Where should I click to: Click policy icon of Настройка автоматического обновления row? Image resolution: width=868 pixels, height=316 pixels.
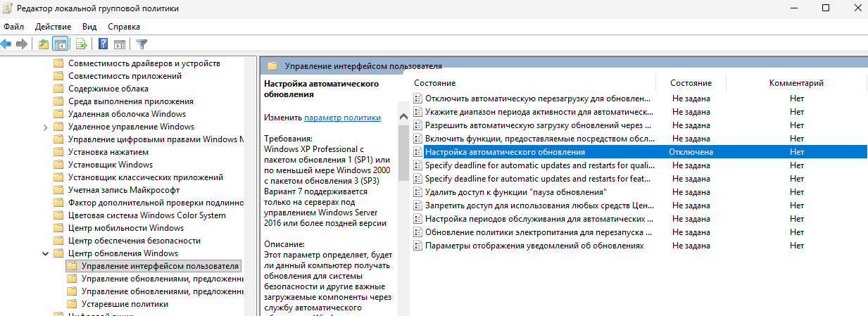[417, 152]
